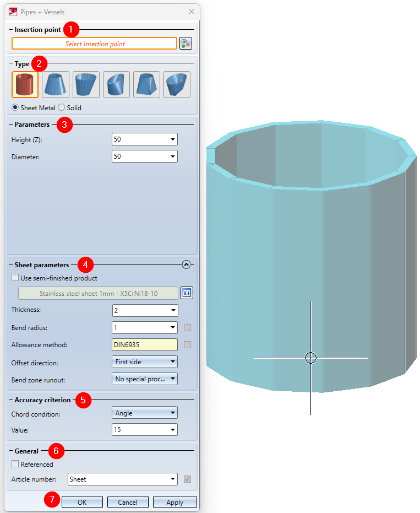Click the Pipes + Vessels dialog icon
The image size is (420, 513).
coord(13,12)
